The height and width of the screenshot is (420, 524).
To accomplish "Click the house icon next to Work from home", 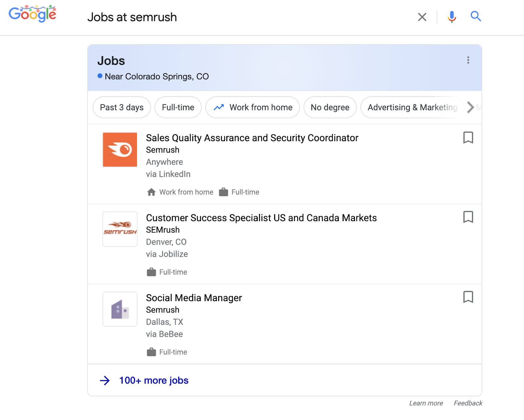I will pos(151,192).
